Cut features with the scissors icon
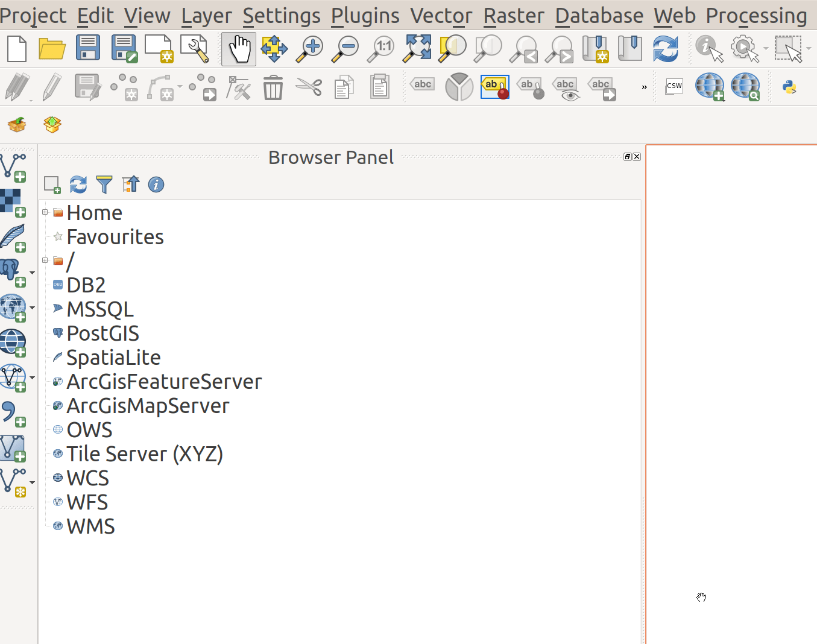This screenshot has width=817, height=644. pos(309,87)
